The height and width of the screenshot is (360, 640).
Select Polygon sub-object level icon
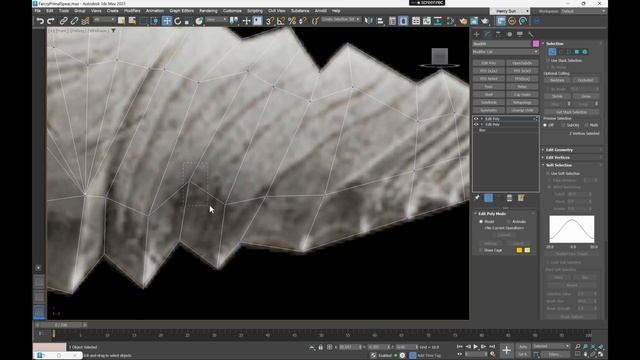[577, 52]
